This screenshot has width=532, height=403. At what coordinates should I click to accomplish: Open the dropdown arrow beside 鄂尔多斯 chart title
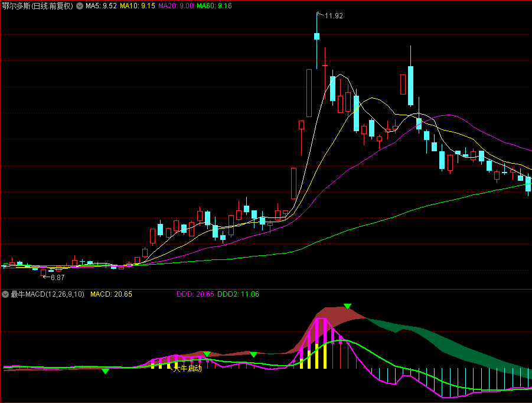point(80,6)
